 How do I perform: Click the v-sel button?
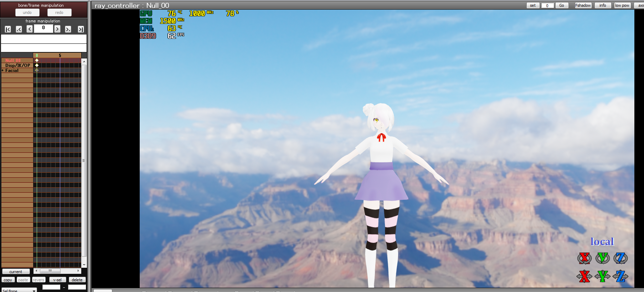tap(57, 280)
